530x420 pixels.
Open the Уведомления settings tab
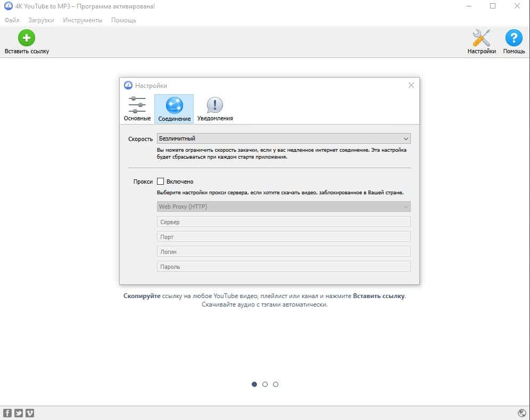[215, 109]
